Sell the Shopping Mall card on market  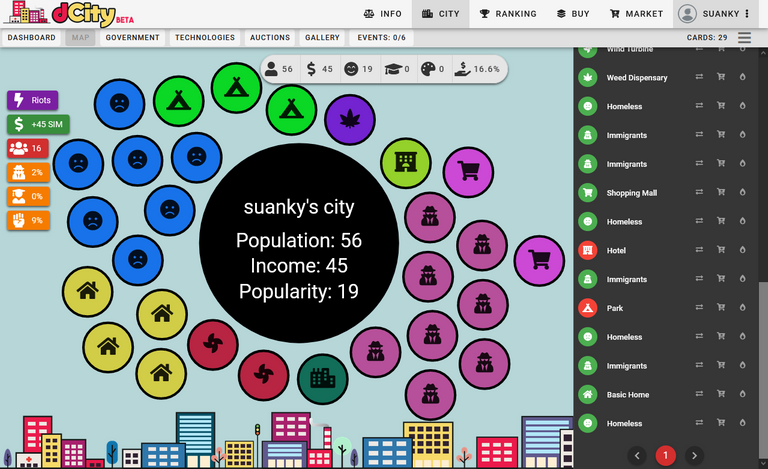point(721,192)
